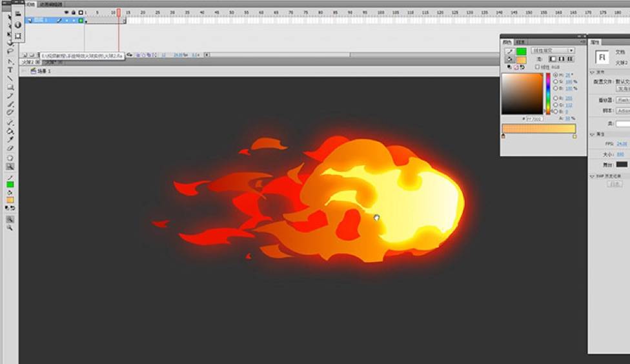Open the Transform panel icon
630x364 pixels.
[17, 35]
